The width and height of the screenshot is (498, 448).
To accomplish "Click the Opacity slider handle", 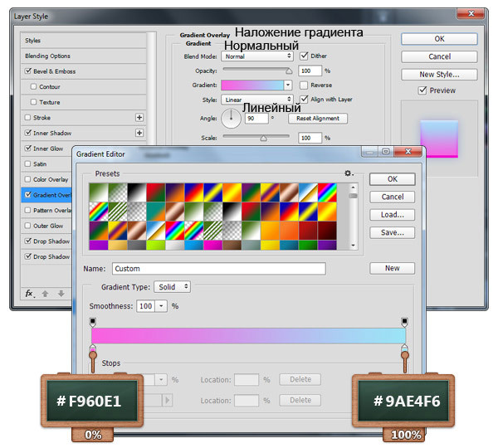I will [289, 71].
